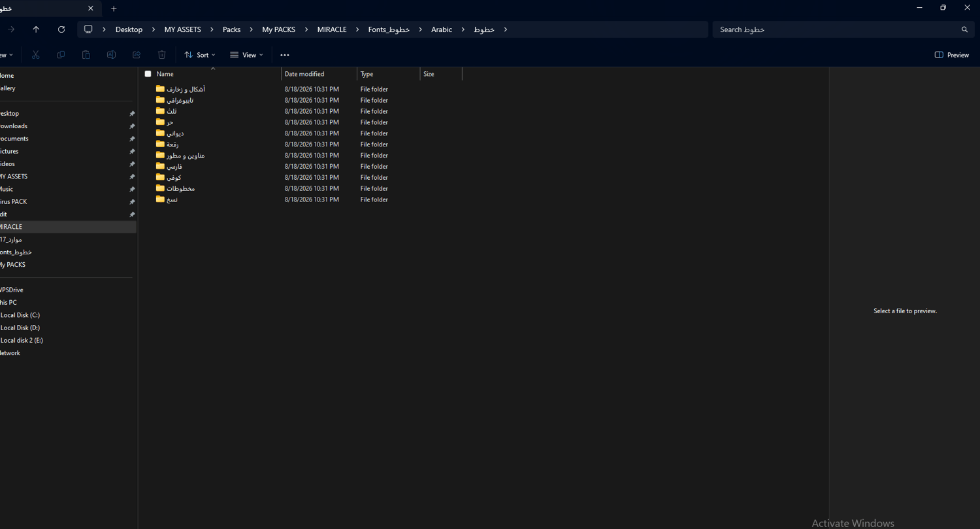
Task: Click the pin icon beside Pictures in sidebar
Action: tap(132, 152)
